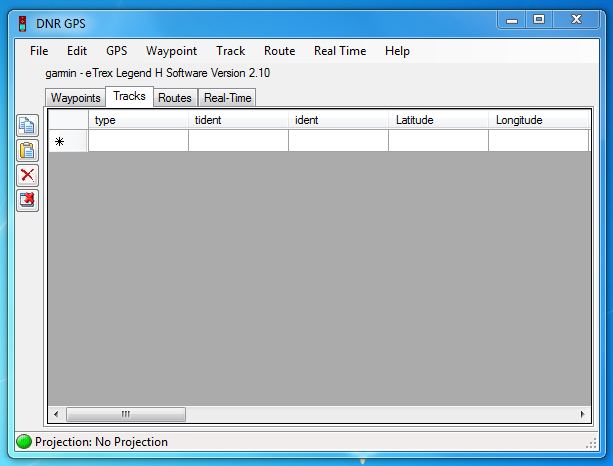Open the Waypoint menu
This screenshot has width=613, height=466.
click(x=171, y=51)
